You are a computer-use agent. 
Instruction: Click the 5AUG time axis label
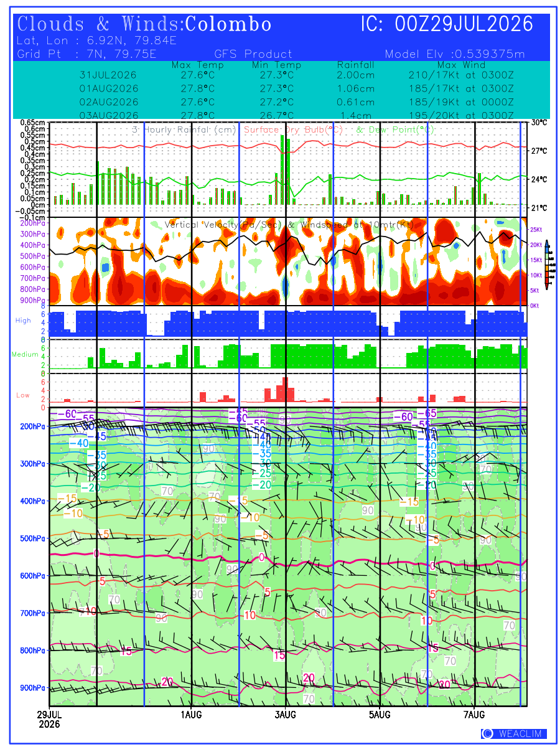tap(380, 715)
